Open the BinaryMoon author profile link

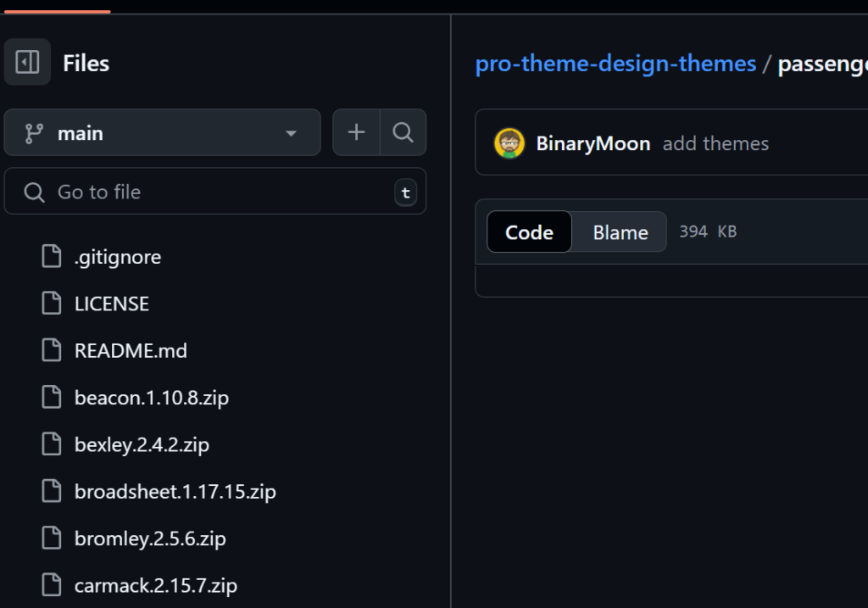click(593, 143)
